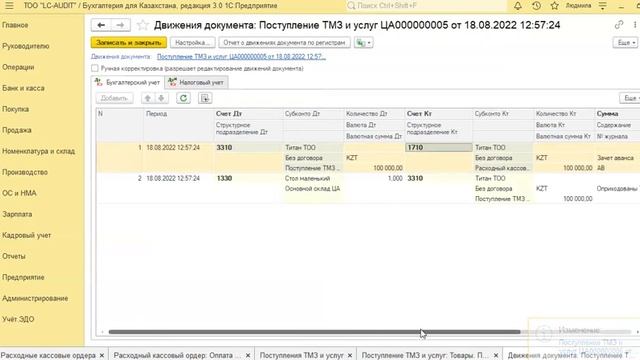Click Счет Кт column header
Screen dimensions: 640x360
(438, 113)
